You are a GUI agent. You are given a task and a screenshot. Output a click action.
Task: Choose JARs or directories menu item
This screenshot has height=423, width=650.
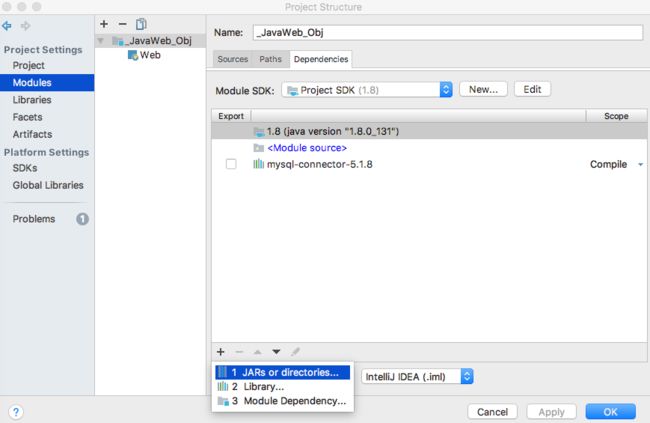coord(283,372)
